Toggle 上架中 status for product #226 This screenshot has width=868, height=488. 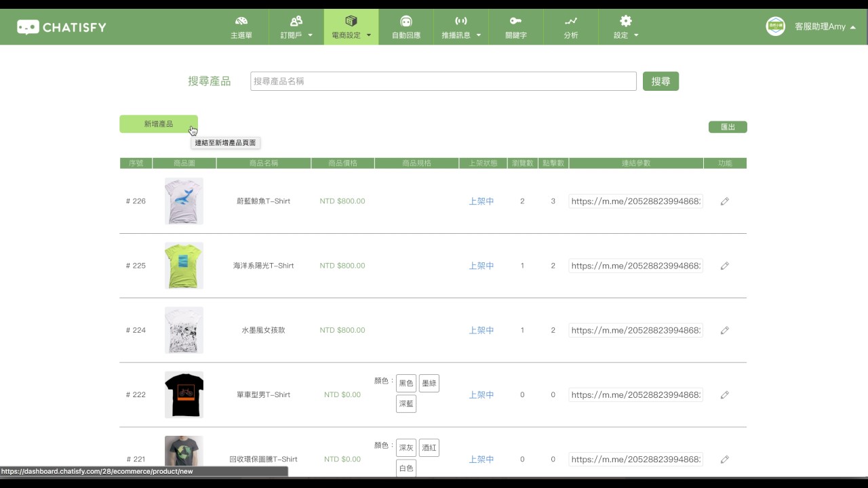[481, 201]
